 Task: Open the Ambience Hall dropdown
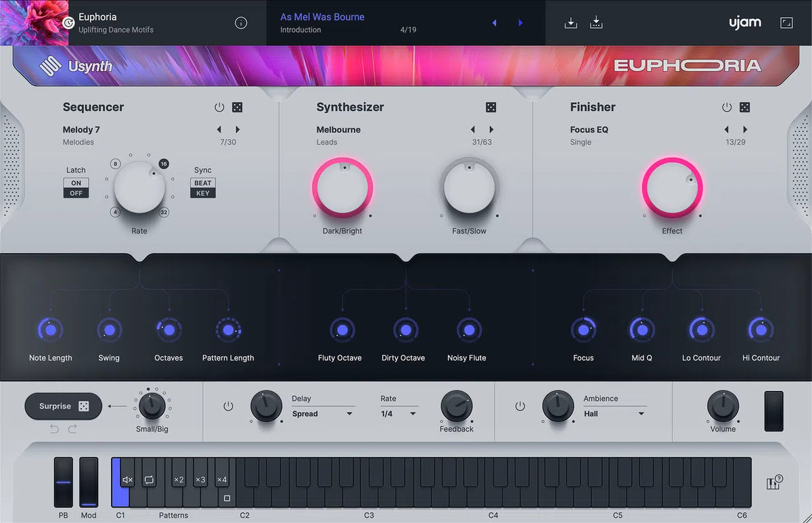tap(612, 413)
